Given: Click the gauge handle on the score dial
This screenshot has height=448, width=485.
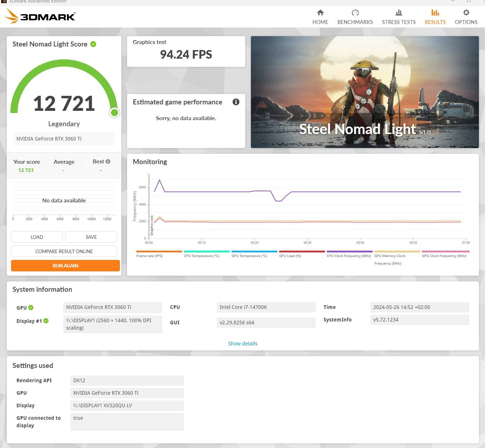Looking at the screenshot, I should click(x=115, y=113).
